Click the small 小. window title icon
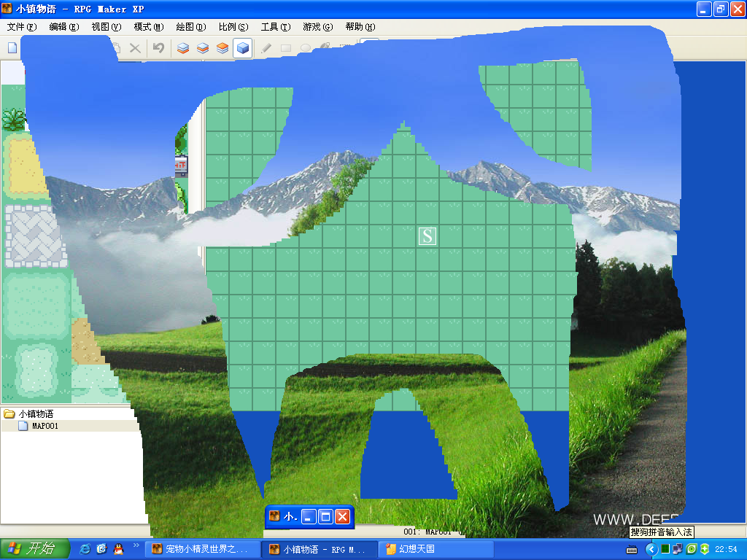This screenshot has height=560, width=747. pos(274,516)
